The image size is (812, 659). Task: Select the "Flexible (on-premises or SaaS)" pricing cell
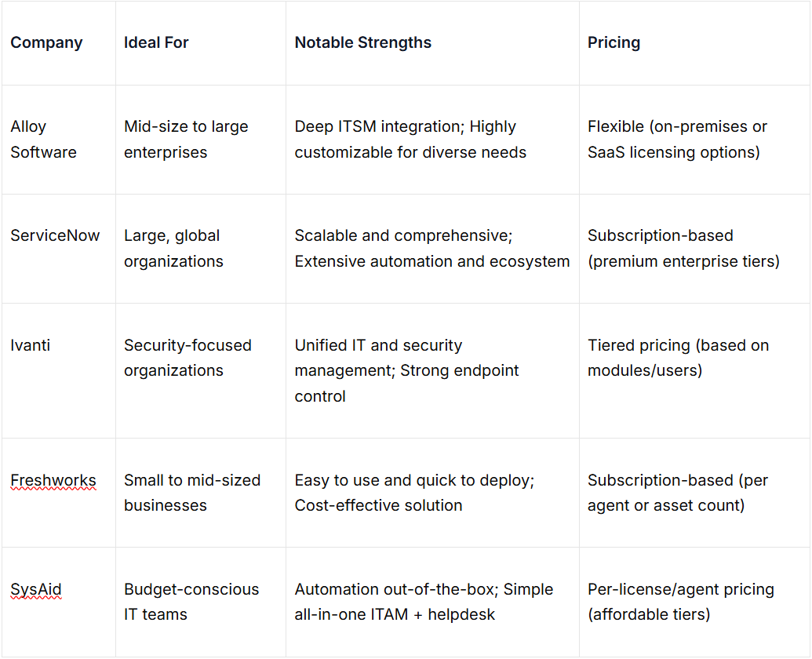[x=677, y=140]
